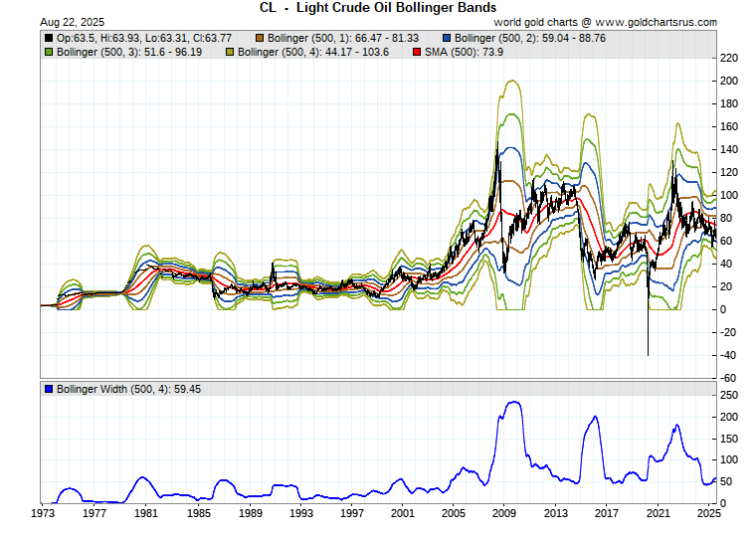Click the 2009 year label on the time axis
This screenshot has width=756, height=539.
[x=504, y=513]
